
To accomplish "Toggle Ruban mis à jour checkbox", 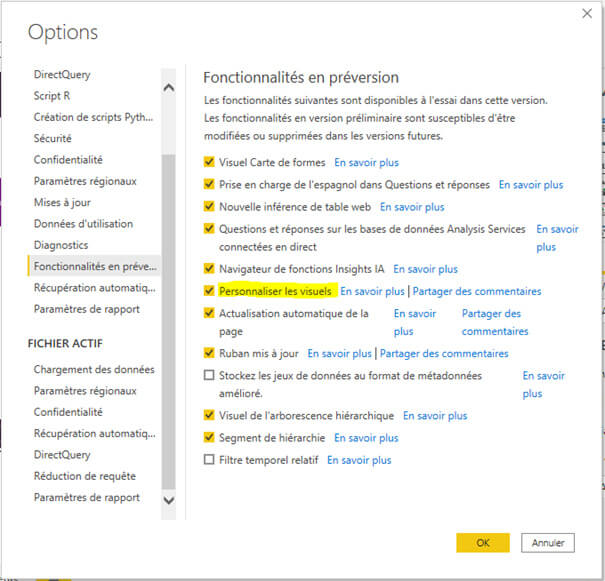I will tap(209, 353).
